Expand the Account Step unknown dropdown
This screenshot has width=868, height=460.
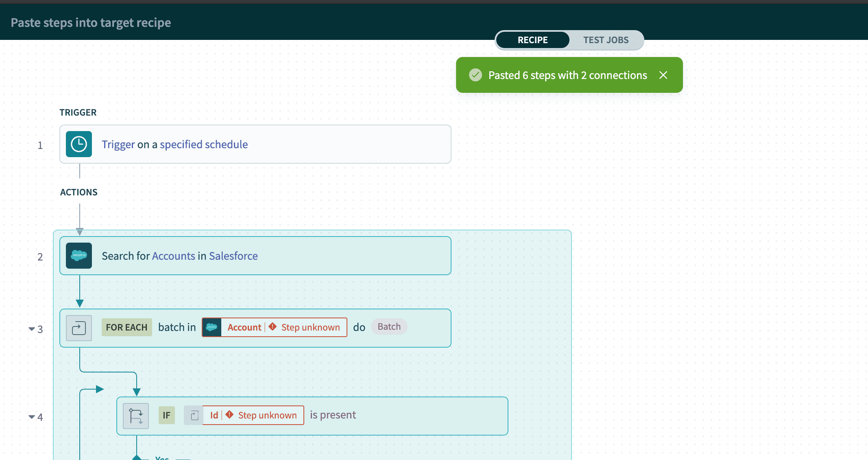275,327
